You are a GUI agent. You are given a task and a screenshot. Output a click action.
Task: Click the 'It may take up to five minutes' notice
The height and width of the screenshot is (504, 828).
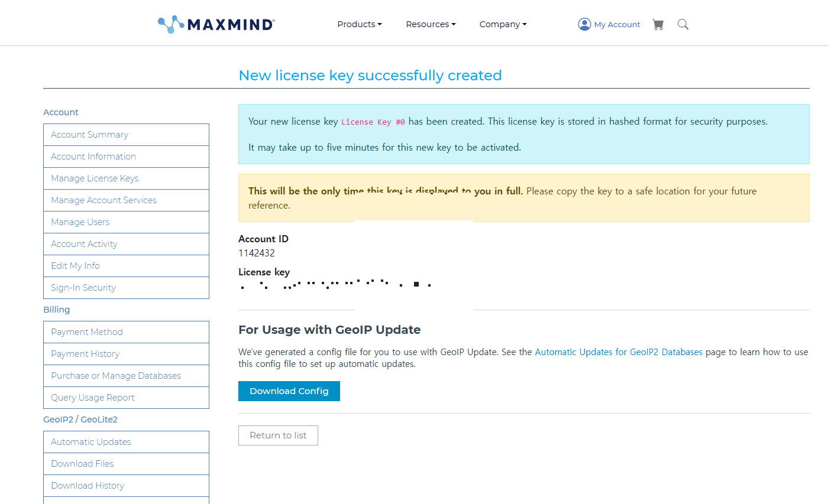[385, 148]
